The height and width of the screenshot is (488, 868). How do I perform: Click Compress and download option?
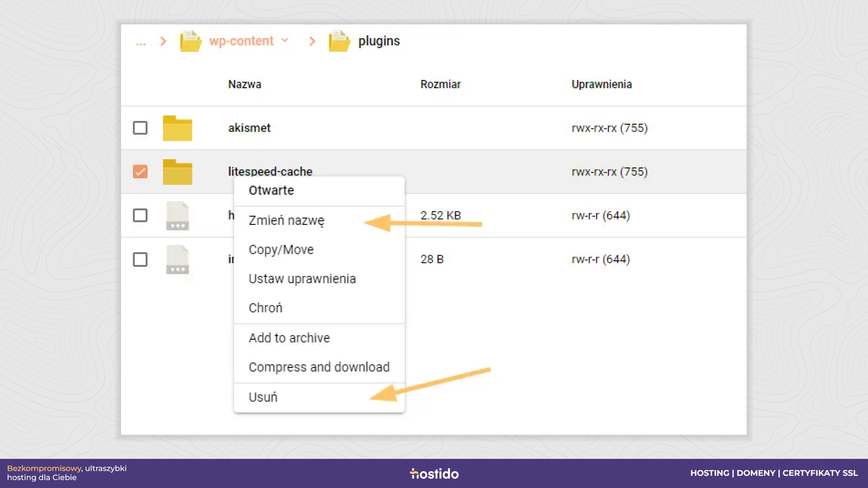pyautogui.click(x=319, y=367)
